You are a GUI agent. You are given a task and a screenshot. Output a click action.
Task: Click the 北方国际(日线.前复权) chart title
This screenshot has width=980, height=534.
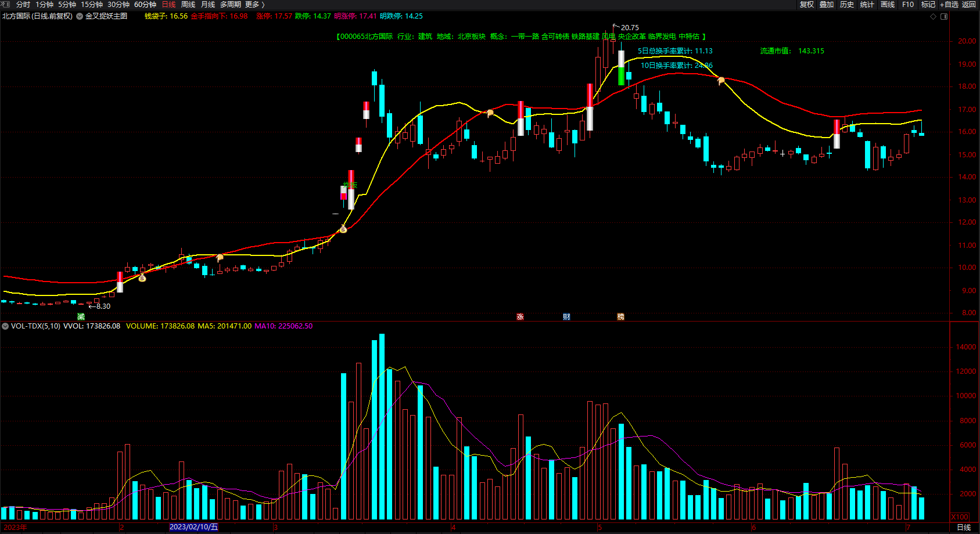point(37,16)
